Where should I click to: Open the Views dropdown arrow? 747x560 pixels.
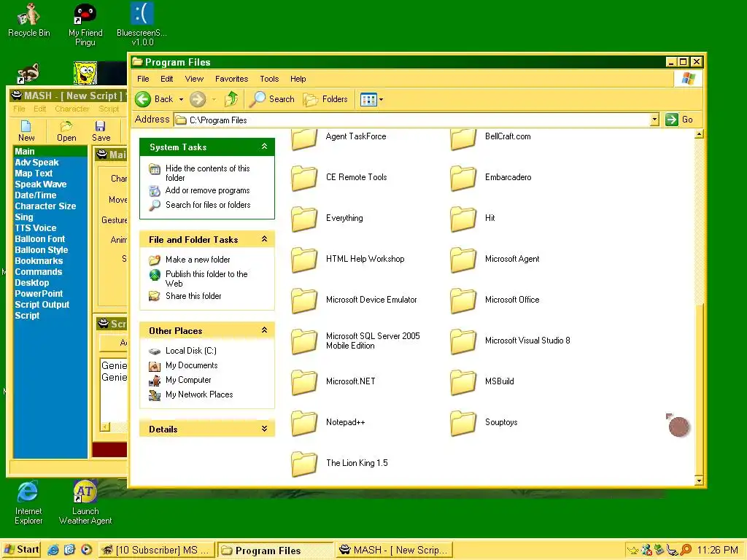point(381,99)
